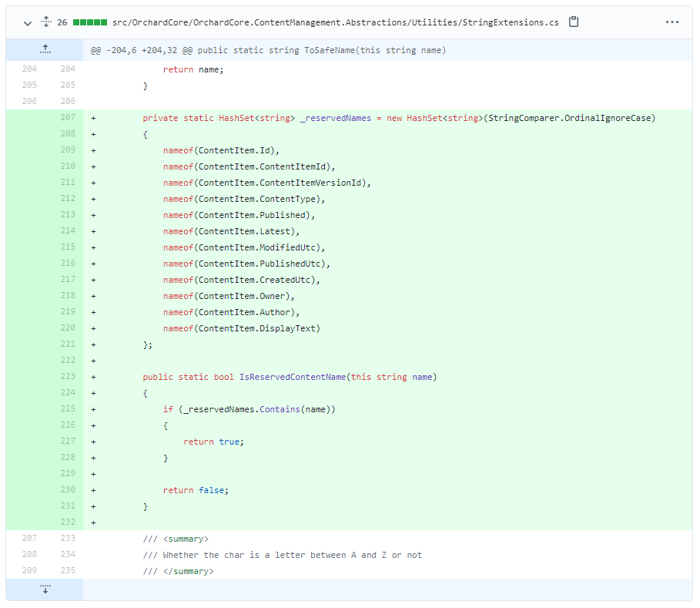The height and width of the screenshot is (608, 700).
Task: Click the closing '};' on line 221
Action: [148, 345]
